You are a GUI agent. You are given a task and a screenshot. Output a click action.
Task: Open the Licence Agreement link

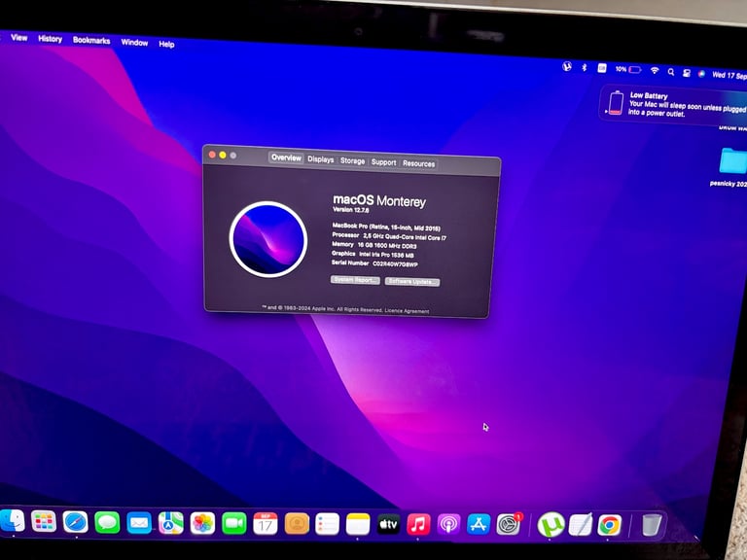coord(407,311)
